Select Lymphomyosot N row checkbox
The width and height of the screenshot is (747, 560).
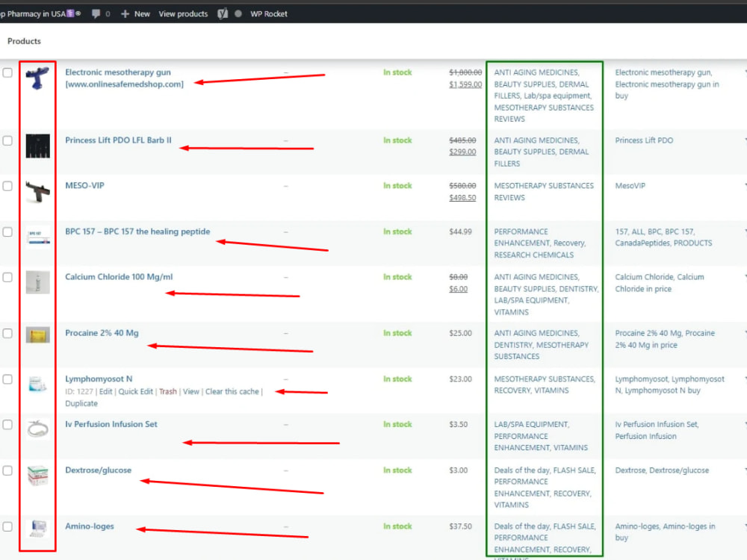[x=7, y=379]
